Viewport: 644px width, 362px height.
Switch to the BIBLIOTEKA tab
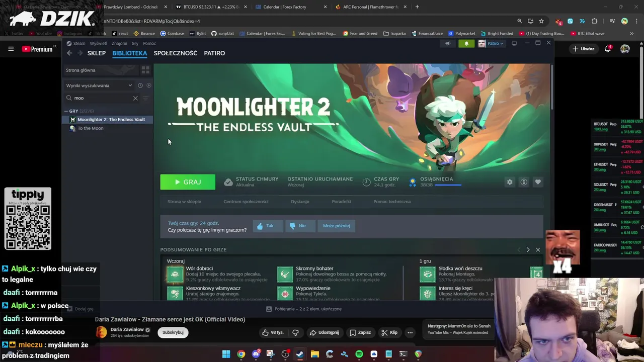tap(130, 53)
